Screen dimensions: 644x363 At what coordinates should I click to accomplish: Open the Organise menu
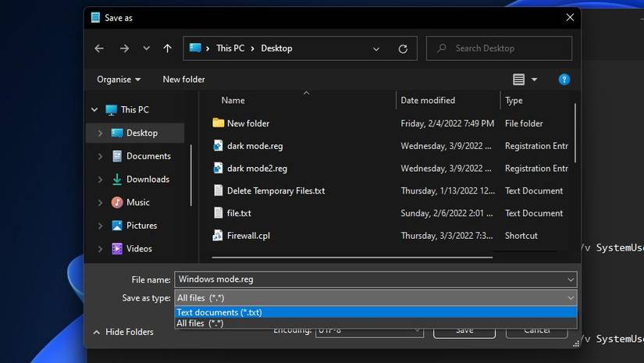pos(119,80)
